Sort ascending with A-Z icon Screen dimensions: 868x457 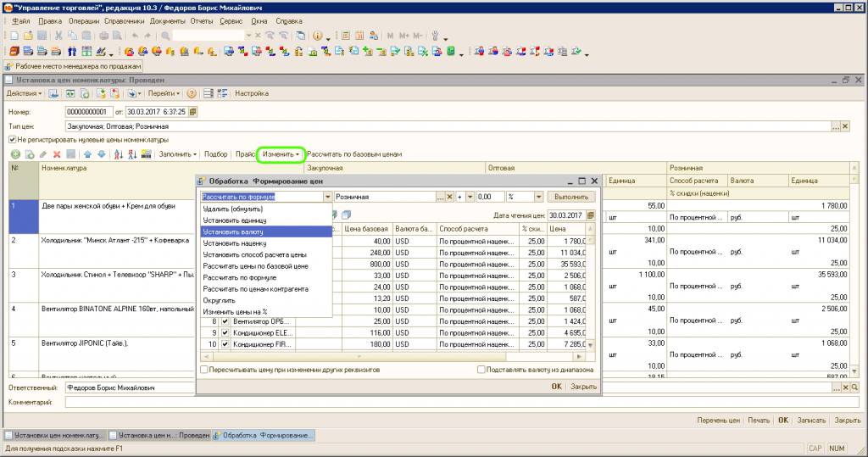(x=119, y=154)
